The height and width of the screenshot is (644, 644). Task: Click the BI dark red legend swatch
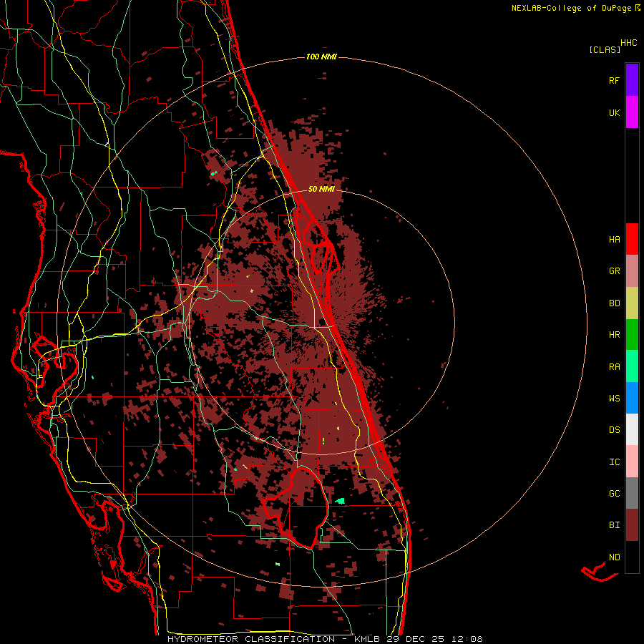[x=632, y=525]
